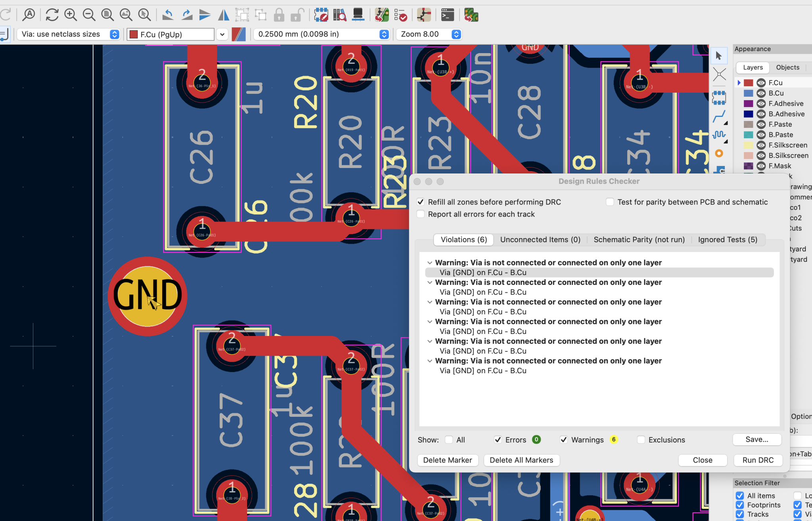
Task: Click Update PCB from Schematic icon
Action: tap(382, 15)
